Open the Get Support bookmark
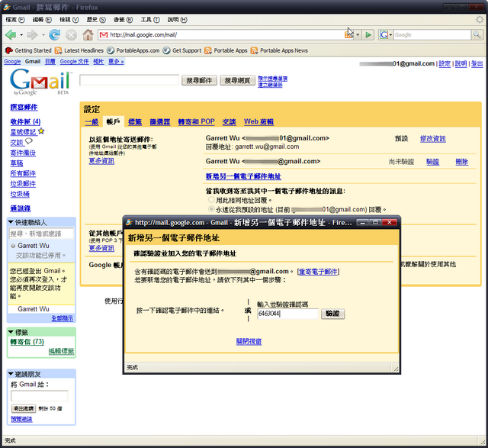The height and width of the screenshot is (448, 488). (182, 50)
